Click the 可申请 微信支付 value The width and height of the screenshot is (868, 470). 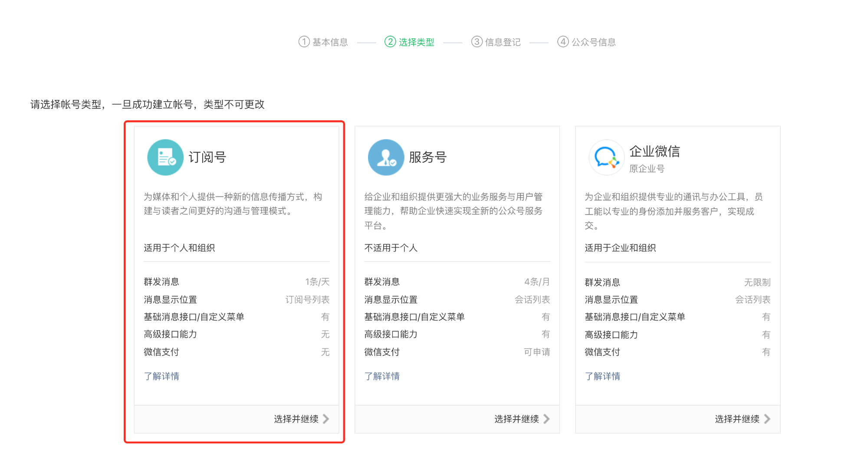coord(537,352)
